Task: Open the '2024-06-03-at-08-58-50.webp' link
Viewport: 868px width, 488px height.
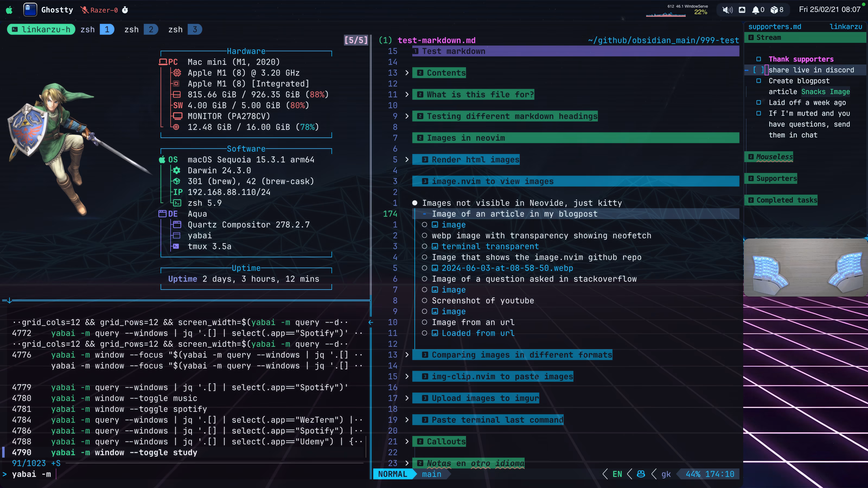Action: click(507, 268)
